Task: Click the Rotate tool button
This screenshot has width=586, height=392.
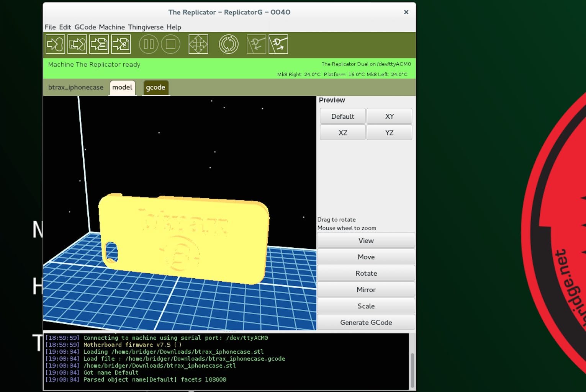Action: 366,273
